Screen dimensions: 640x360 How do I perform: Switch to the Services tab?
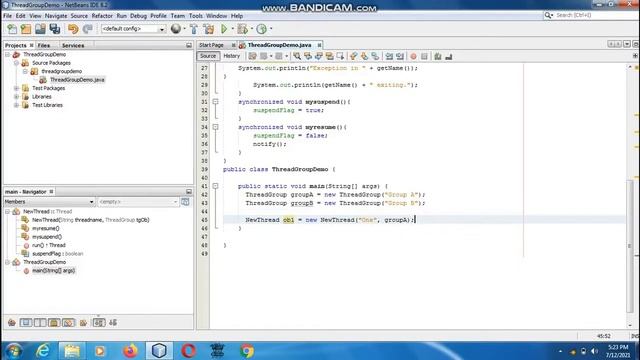73,45
